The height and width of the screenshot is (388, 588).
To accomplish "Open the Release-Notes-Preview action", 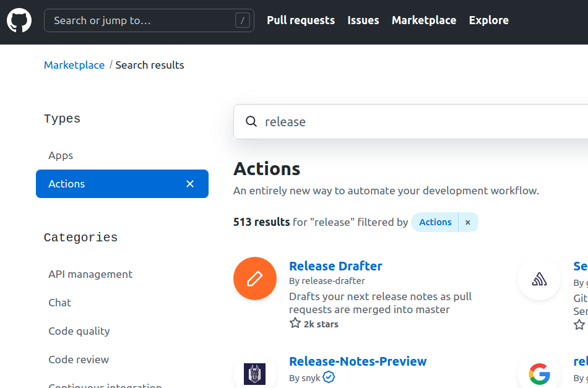I will 358,361.
